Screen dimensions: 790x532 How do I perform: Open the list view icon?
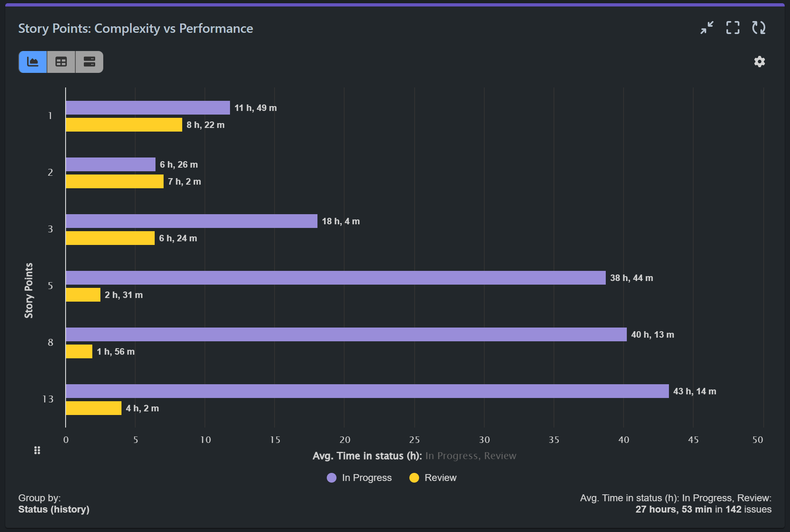click(89, 62)
